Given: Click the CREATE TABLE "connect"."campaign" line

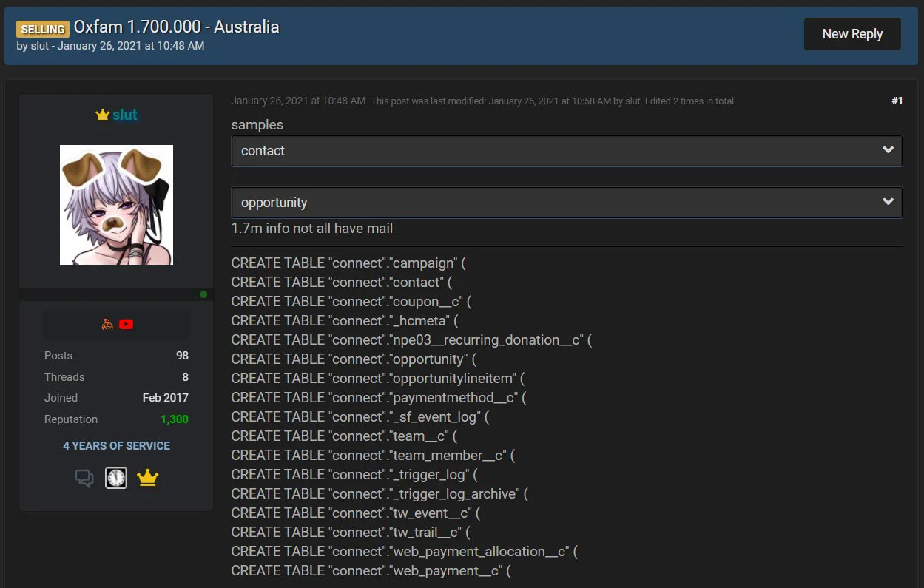Looking at the screenshot, I should [x=349, y=263].
